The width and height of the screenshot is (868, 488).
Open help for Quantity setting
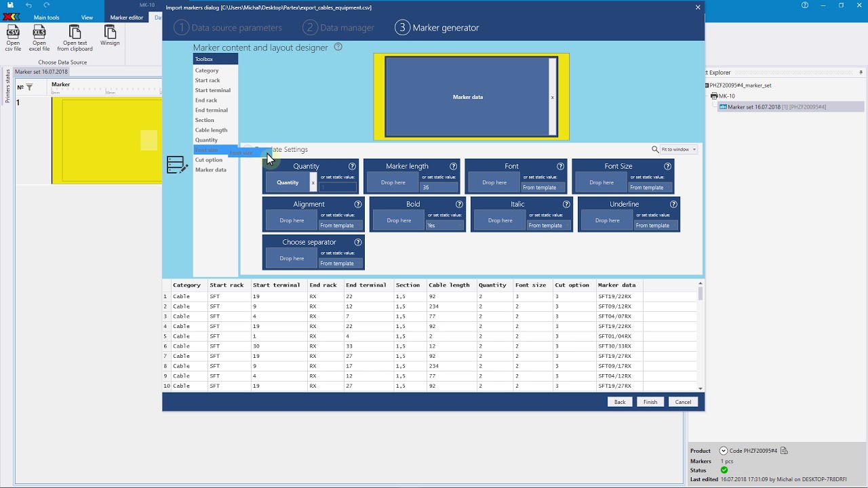click(352, 166)
